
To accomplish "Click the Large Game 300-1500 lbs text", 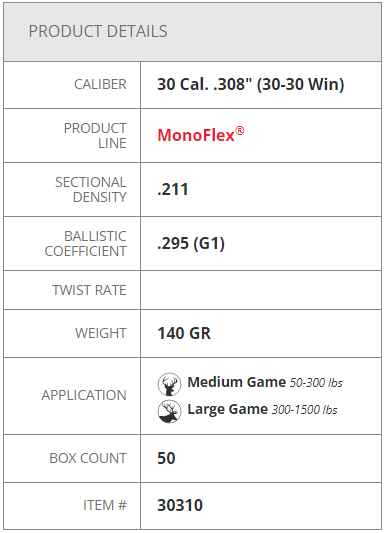I will tap(262, 409).
